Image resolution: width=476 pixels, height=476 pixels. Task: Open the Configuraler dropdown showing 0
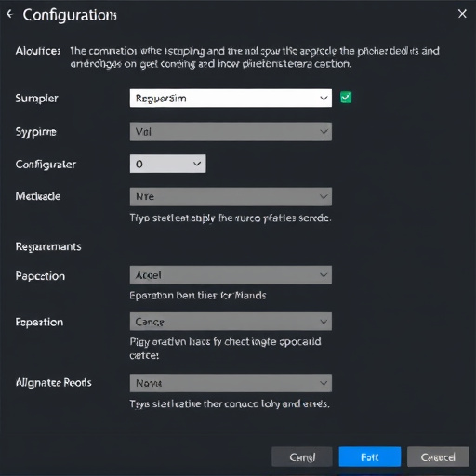(167, 164)
